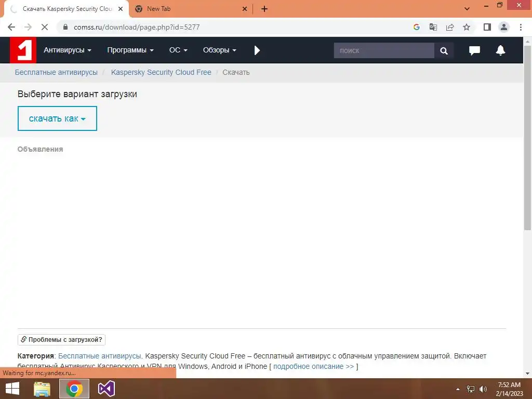Open the Chrome profile avatar
This screenshot has width=532, height=399.
(x=504, y=27)
